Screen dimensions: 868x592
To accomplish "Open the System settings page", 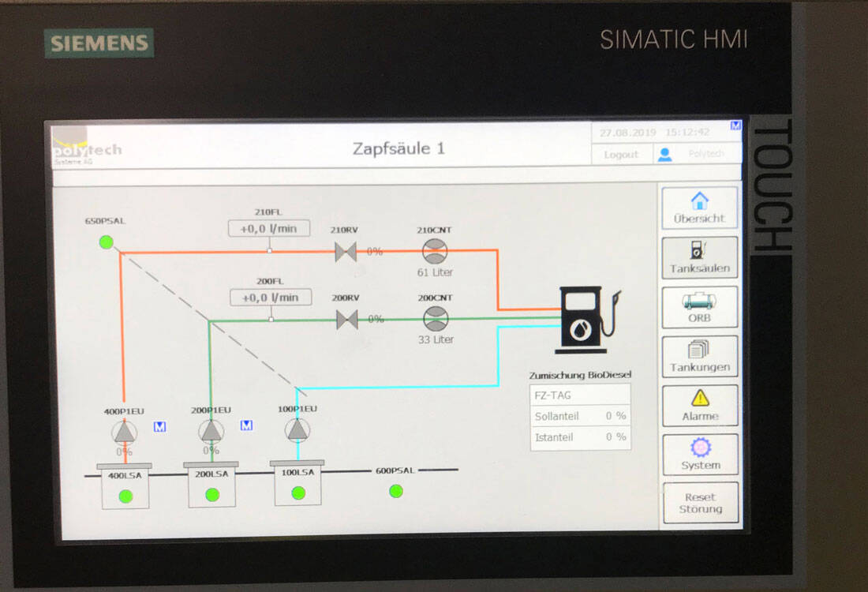I will (700, 454).
